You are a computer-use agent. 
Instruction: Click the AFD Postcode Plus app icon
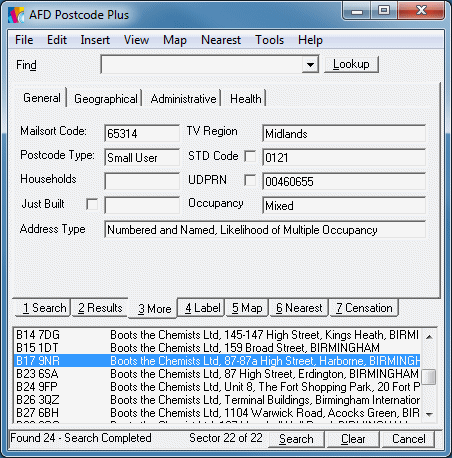click(x=16, y=15)
